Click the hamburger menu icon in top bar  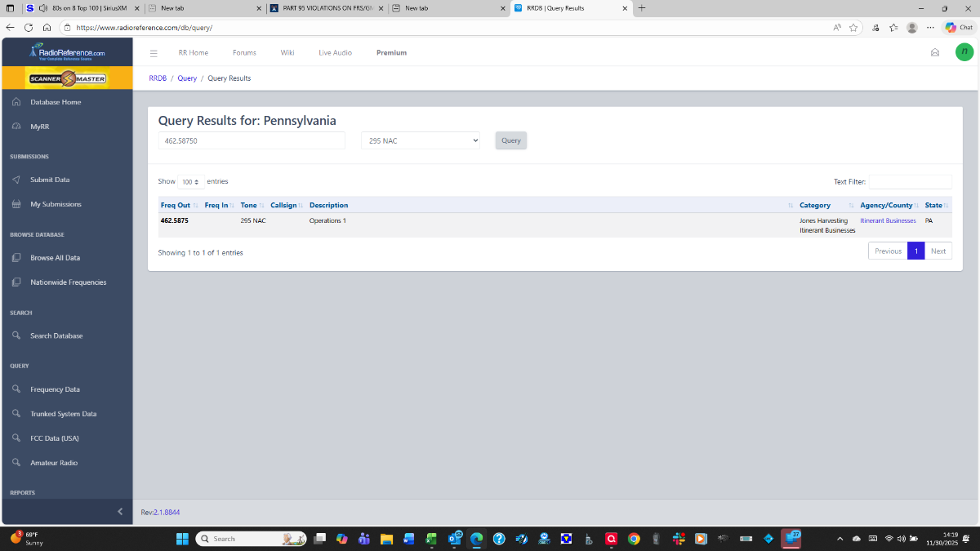pos(154,53)
